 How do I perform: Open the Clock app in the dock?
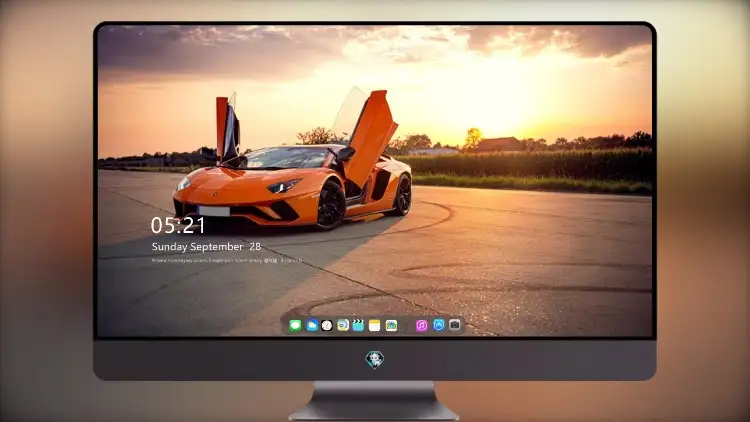click(x=327, y=326)
